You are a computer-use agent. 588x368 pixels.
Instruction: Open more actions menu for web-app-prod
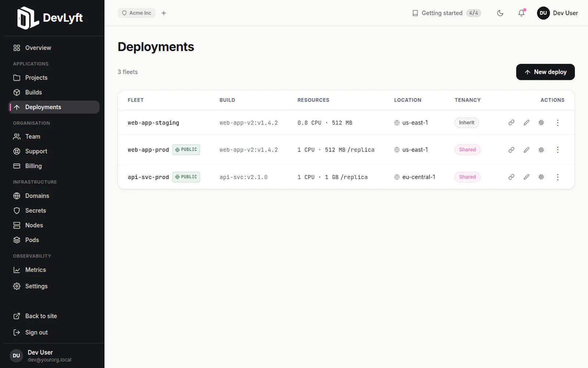pyautogui.click(x=557, y=150)
